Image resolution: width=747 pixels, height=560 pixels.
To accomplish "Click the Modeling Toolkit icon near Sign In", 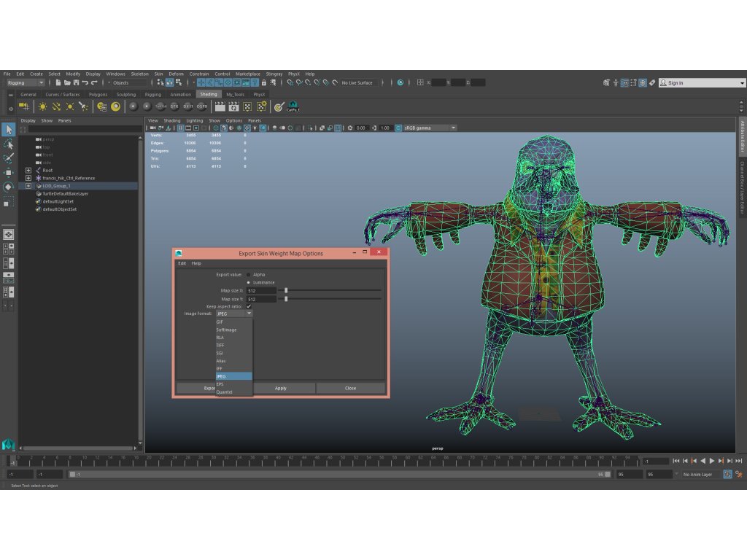I will click(x=606, y=83).
